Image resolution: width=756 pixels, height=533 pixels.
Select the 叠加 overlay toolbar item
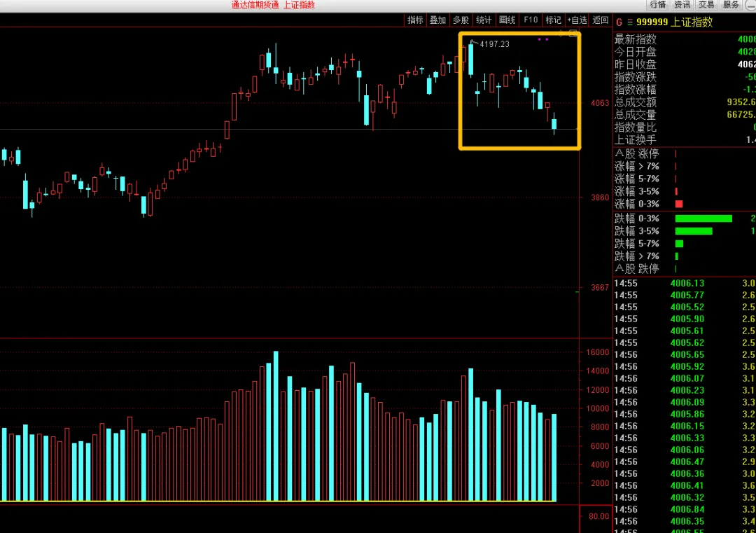[437, 20]
